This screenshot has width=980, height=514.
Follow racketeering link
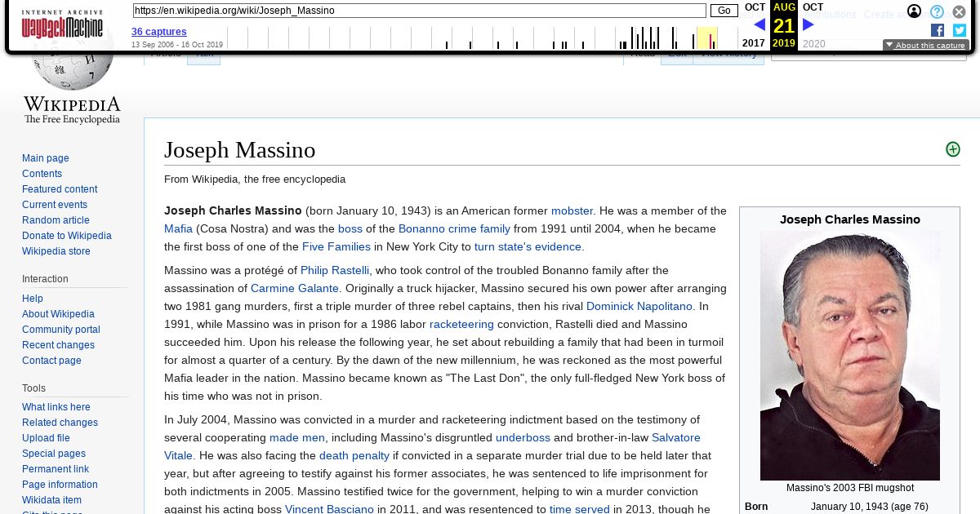[461, 324]
